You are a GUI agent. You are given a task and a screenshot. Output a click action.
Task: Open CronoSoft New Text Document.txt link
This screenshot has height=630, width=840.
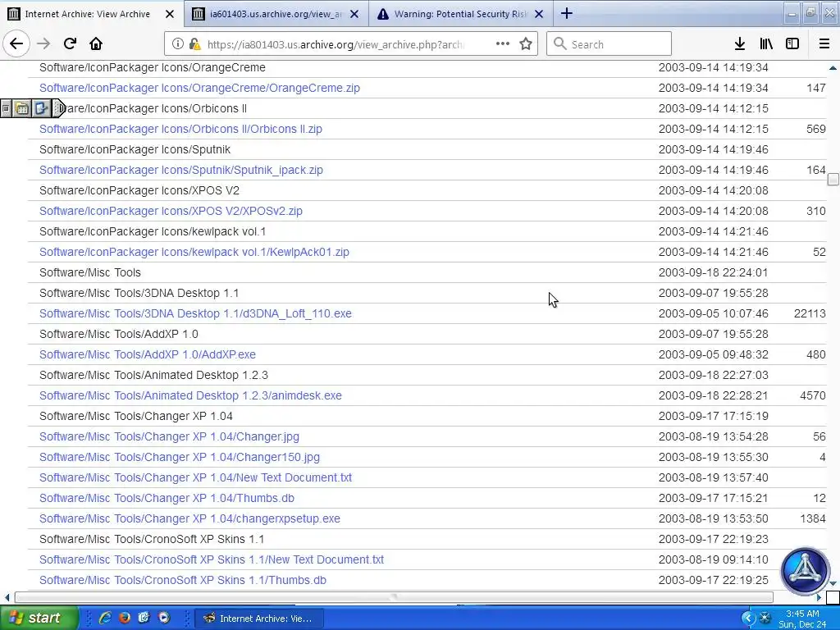point(212,559)
